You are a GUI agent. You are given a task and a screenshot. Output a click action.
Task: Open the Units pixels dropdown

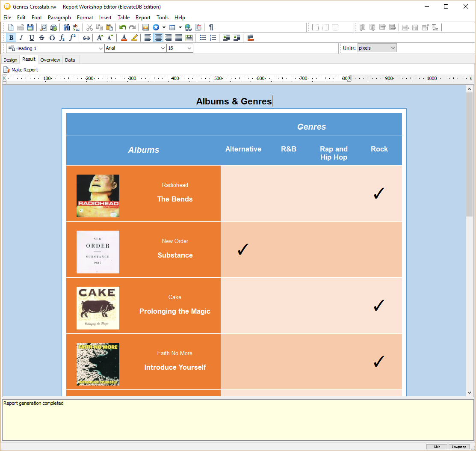393,48
